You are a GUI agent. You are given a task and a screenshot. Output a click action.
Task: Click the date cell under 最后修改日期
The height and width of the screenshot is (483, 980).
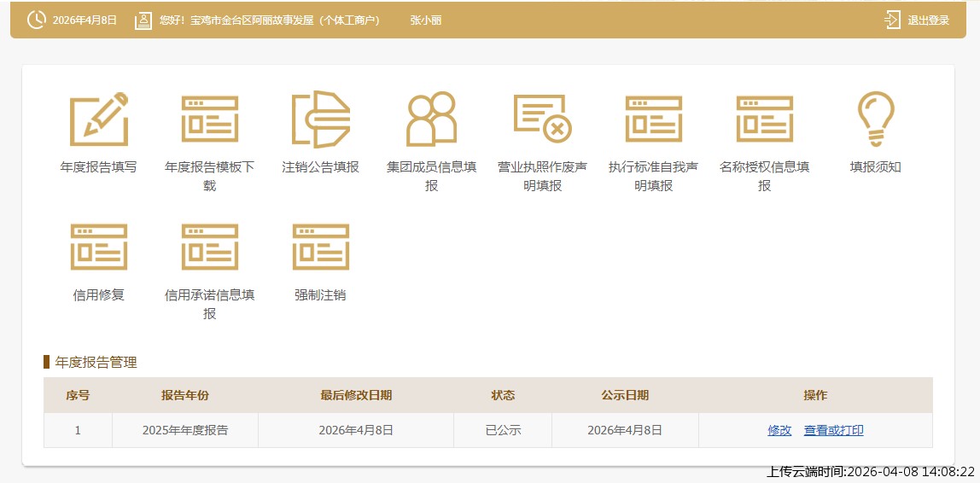coord(356,430)
